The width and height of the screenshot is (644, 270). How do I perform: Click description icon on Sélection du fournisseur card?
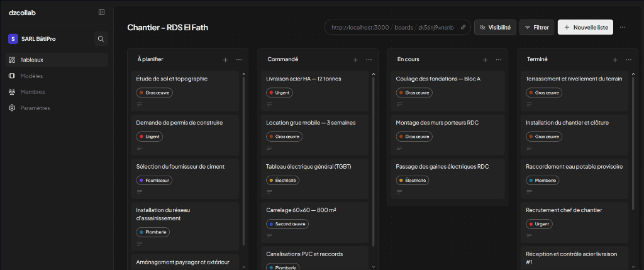(x=140, y=191)
